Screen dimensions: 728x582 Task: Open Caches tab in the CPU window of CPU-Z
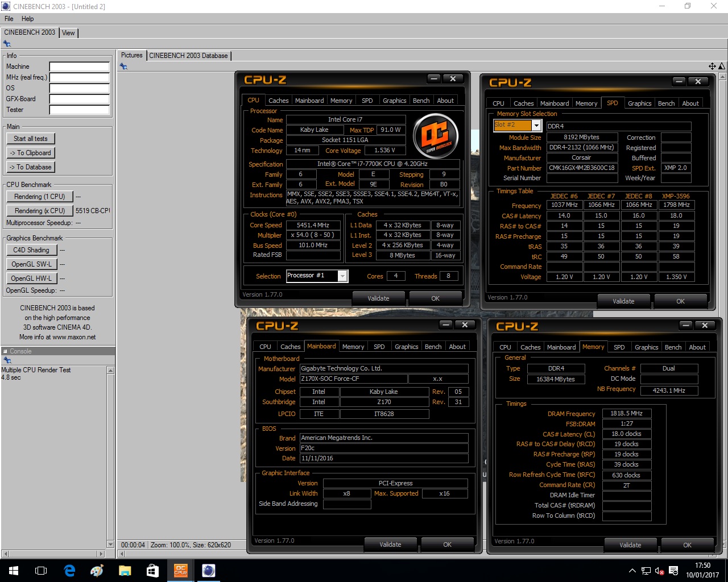point(278,101)
